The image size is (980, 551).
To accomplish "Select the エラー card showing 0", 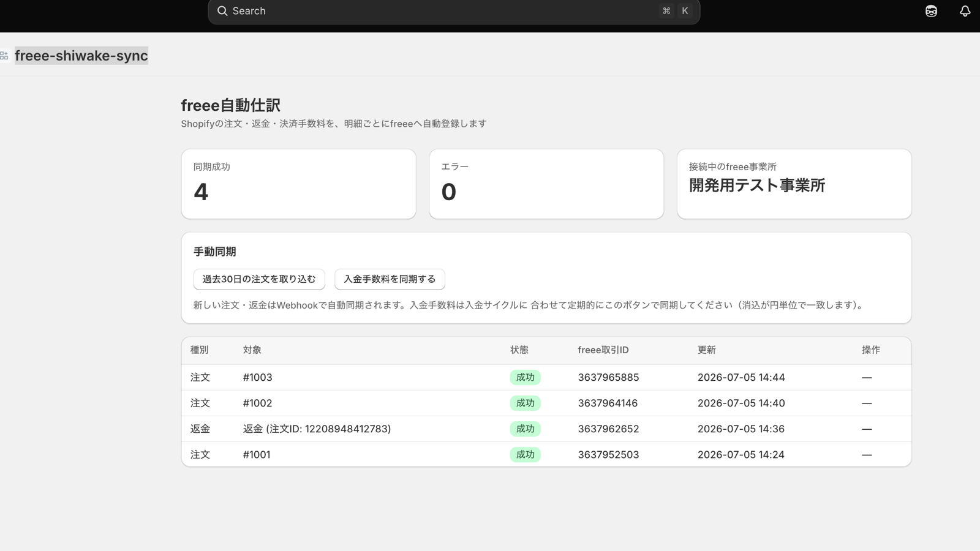I will pyautogui.click(x=546, y=184).
